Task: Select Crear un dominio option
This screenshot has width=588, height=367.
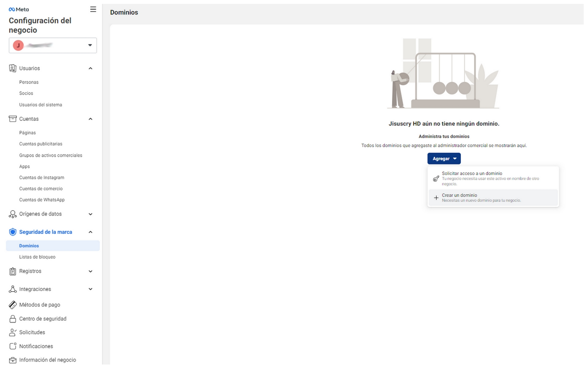Action: tap(493, 198)
